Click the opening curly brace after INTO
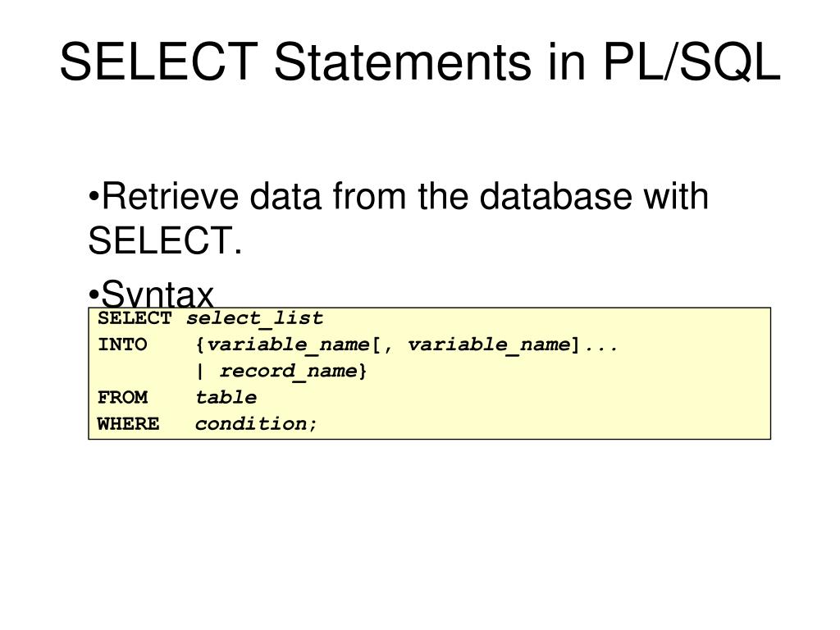 pos(199,345)
